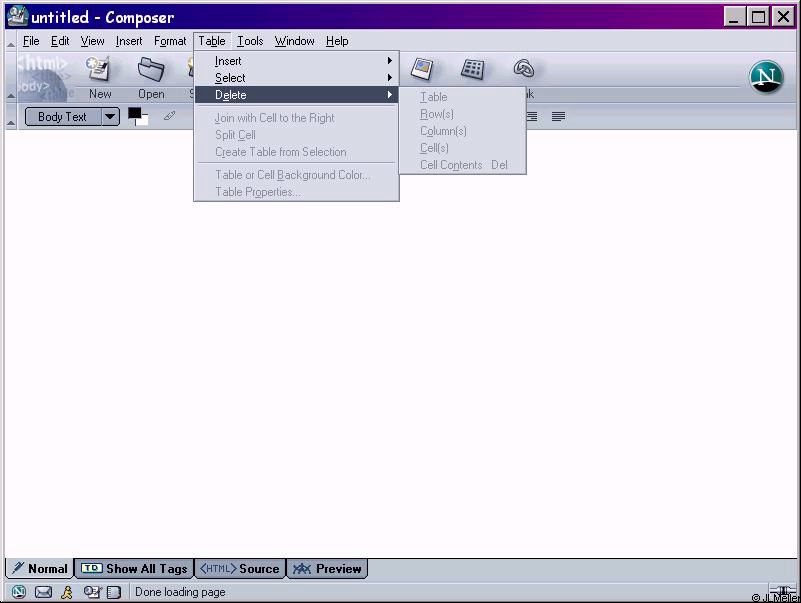This screenshot has width=801, height=603.
Task: Click the Done loading page status text
Action: coord(180,592)
